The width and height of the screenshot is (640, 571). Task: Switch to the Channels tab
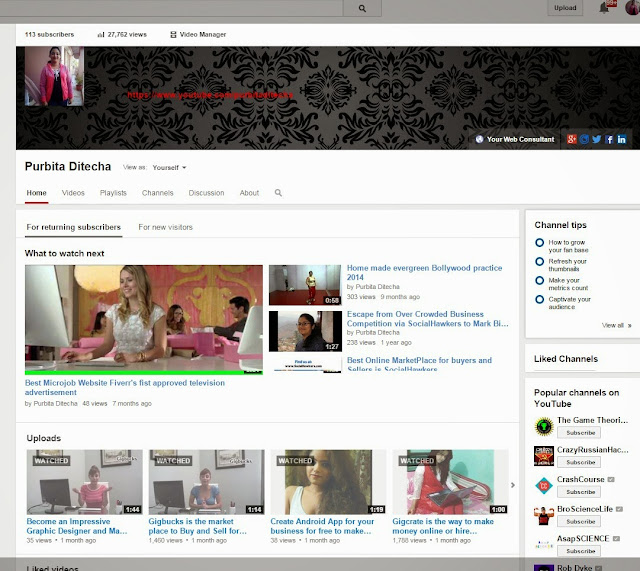[158, 193]
